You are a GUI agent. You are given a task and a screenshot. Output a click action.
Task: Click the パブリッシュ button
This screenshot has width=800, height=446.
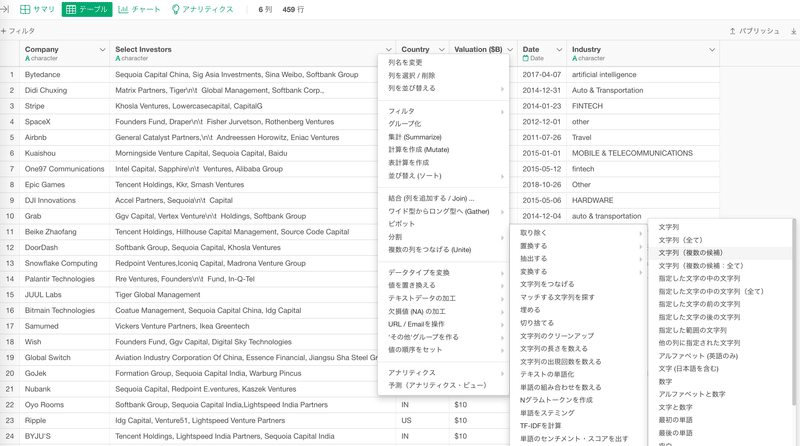coord(754,31)
